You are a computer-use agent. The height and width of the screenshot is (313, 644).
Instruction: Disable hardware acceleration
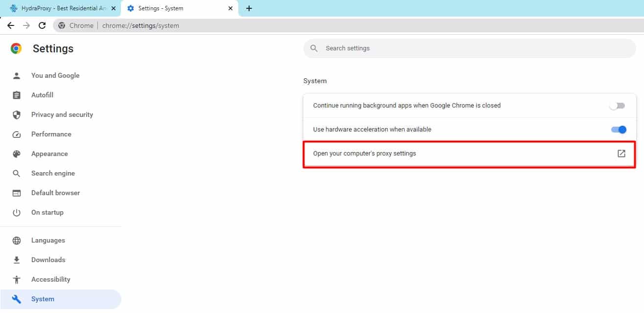click(x=618, y=129)
